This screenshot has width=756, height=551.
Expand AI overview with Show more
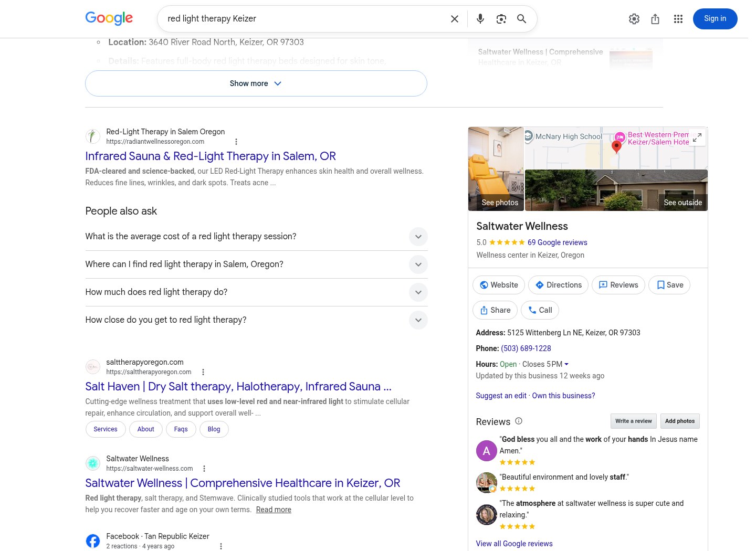click(x=256, y=83)
